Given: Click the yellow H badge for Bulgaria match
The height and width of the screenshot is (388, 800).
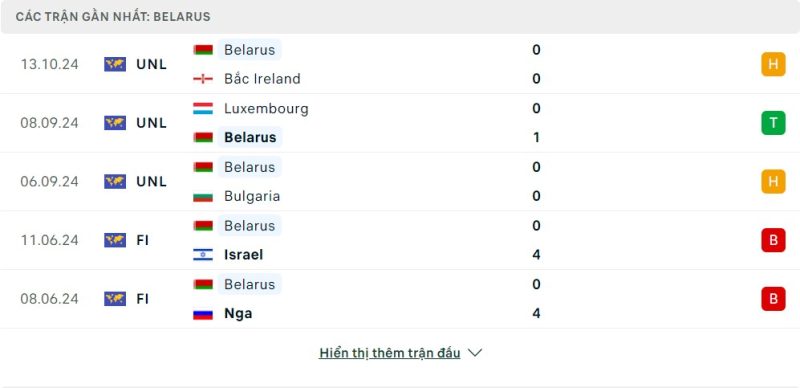Looking at the screenshot, I should point(773,182).
